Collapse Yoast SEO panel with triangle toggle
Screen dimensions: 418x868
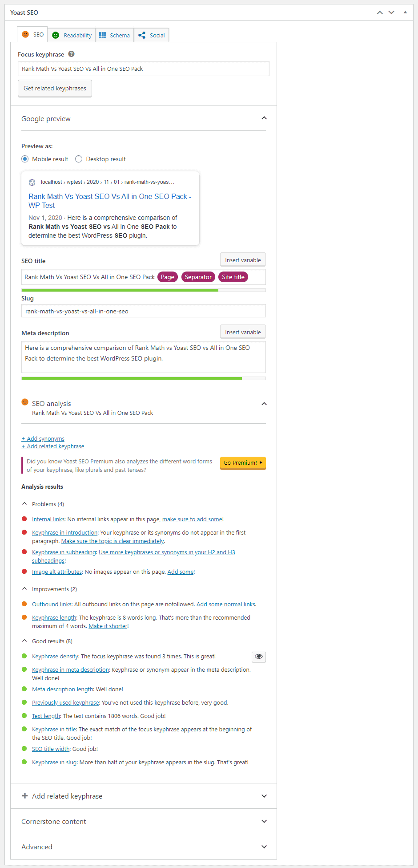(405, 12)
